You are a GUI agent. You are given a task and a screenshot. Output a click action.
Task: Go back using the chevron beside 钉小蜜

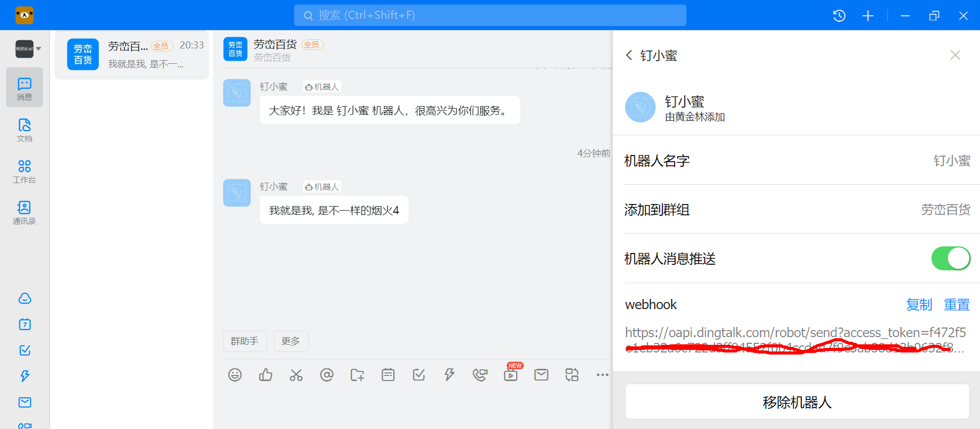click(629, 55)
